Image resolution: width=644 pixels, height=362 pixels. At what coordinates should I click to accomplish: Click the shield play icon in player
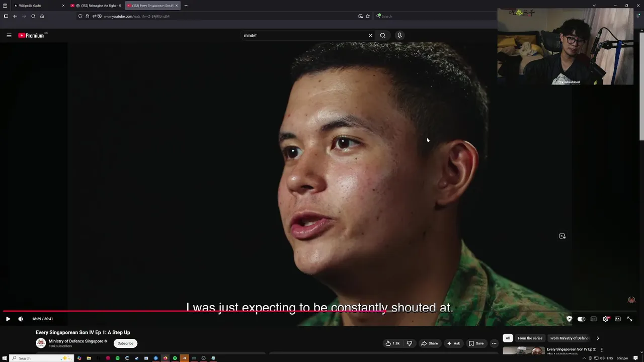569,319
